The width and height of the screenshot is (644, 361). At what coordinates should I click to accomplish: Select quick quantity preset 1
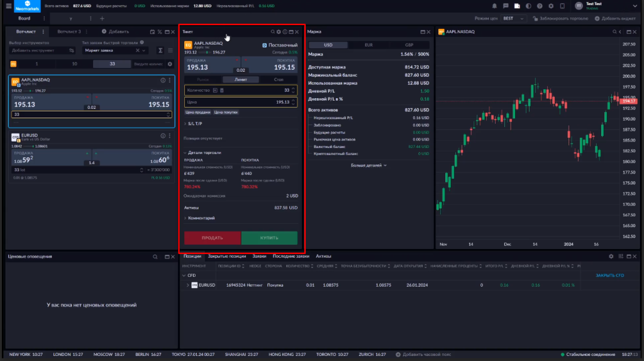coord(36,64)
